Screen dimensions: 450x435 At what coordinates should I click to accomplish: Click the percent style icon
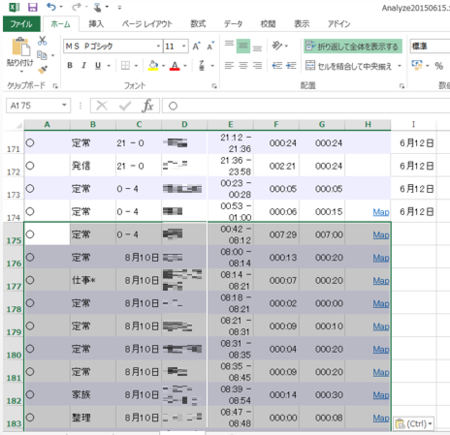click(439, 66)
